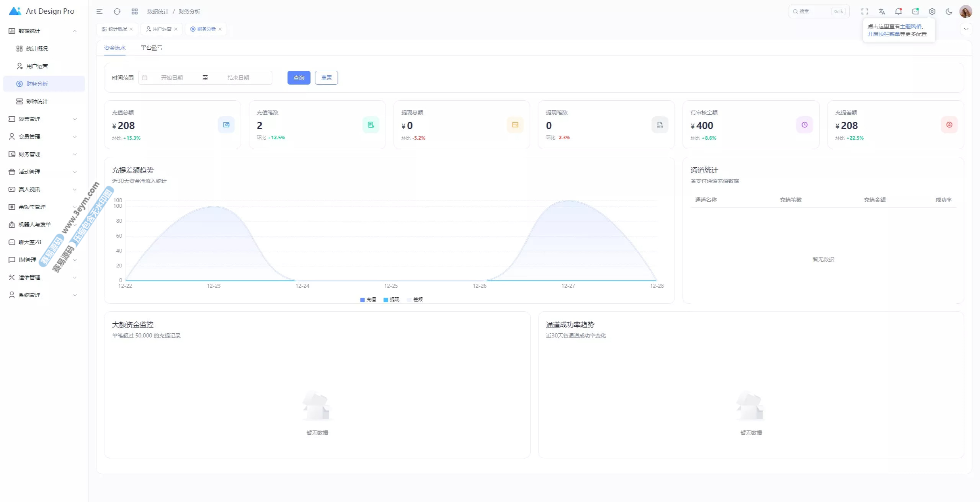This screenshot has width=980, height=502.
Task: Open the language translation icon
Action: pyautogui.click(x=882, y=11)
